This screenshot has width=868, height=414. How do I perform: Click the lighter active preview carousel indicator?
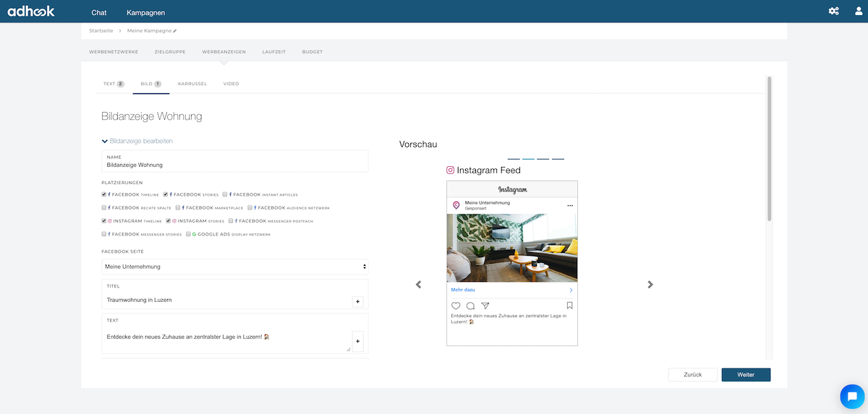[x=528, y=158]
